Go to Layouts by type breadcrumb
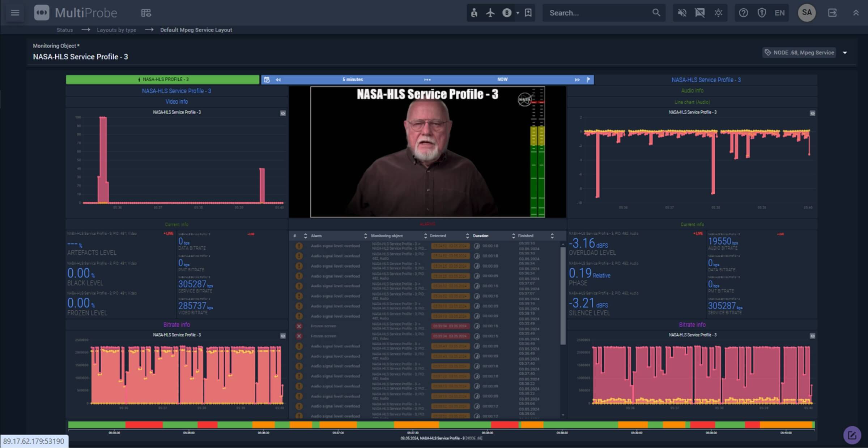 pos(116,30)
